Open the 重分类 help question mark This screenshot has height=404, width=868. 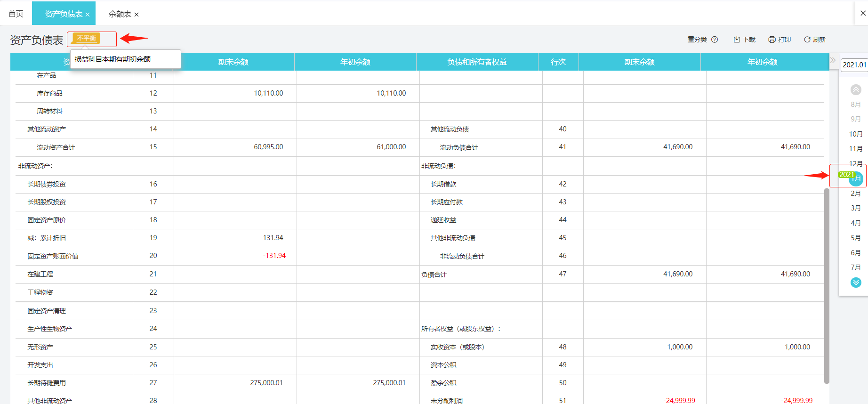pyautogui.click(x=715, y=40)
